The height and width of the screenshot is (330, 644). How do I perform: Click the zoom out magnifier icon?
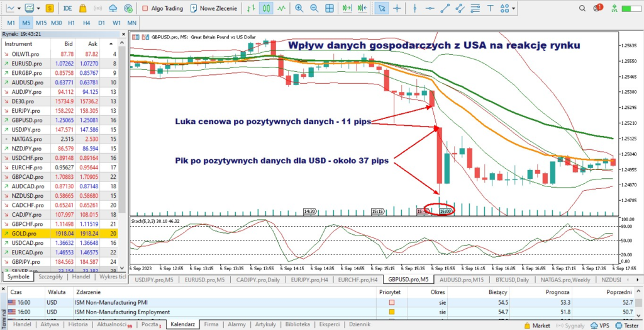314,8
